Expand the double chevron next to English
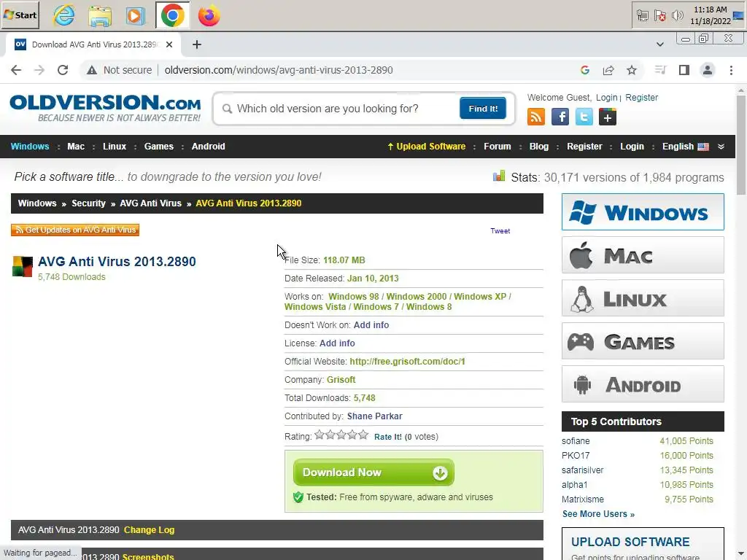747x560 pixels. coord(721,147)
